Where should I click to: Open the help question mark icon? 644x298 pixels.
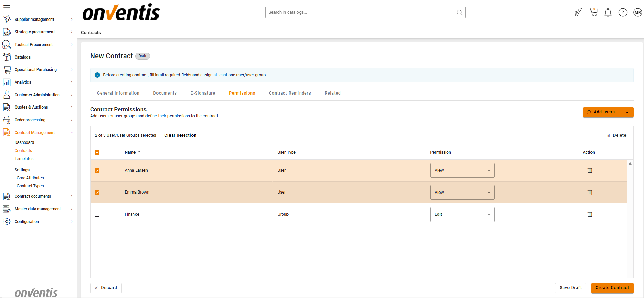click(622, 13)
